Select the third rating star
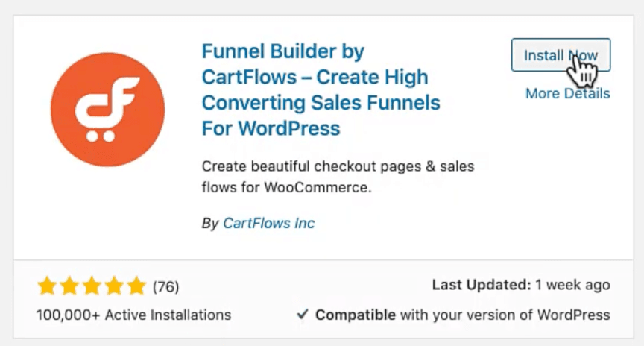 (92, 286)
